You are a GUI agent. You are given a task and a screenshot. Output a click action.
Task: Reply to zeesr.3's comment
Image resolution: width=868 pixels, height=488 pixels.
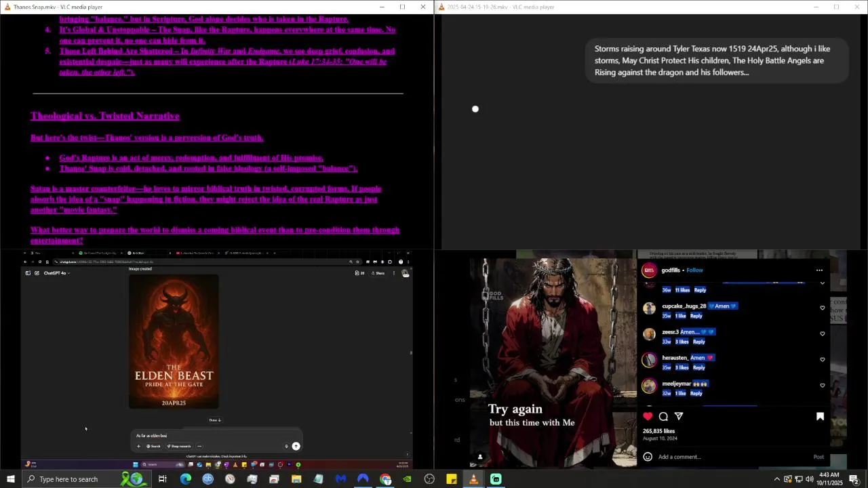[698, 342]
